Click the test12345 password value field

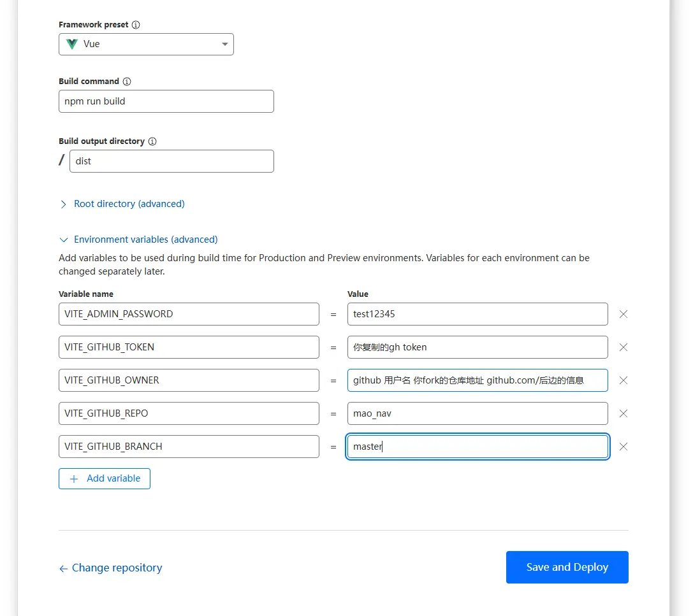[x=477, y=314]
